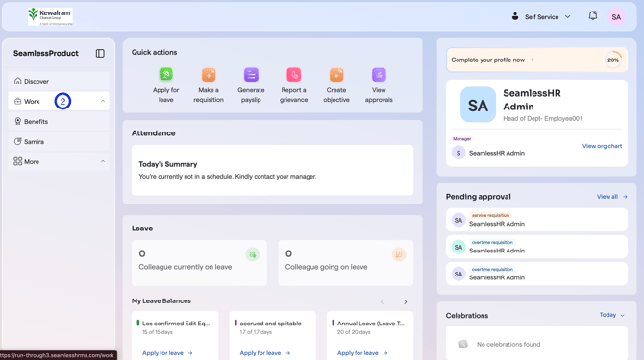Click the large SA profile avatar
This screenshot has width=644, height=360.
[478, 105]
